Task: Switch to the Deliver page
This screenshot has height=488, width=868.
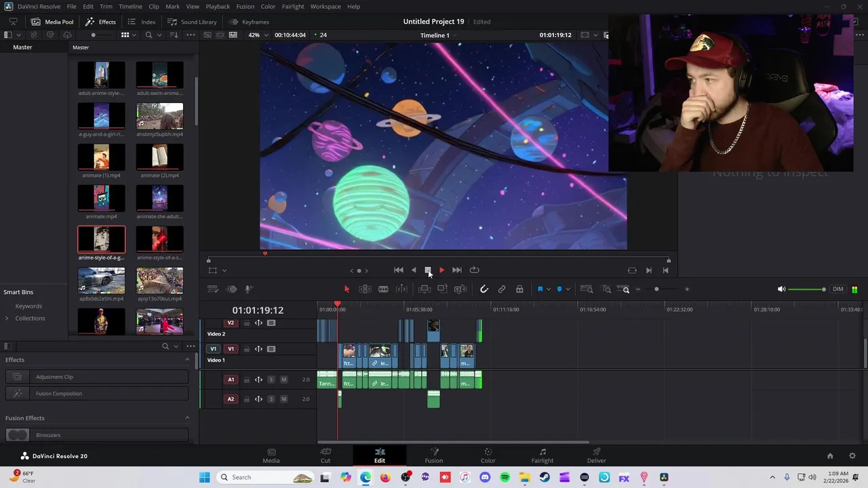Action: coord(597,455)
